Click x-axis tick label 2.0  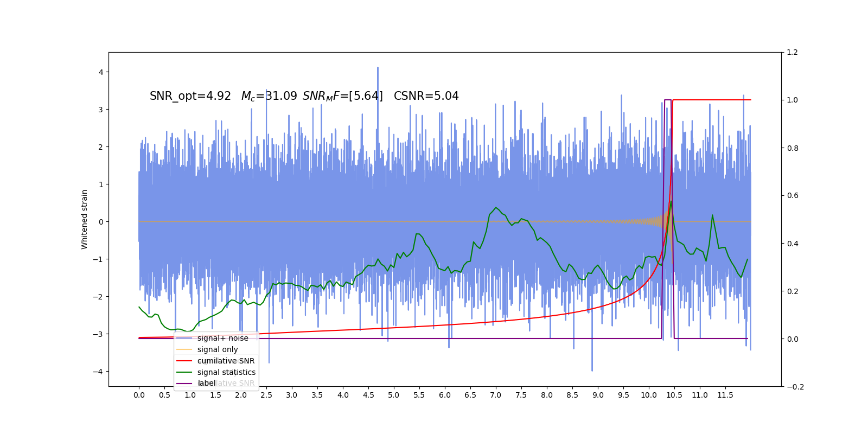pos(241,395)
